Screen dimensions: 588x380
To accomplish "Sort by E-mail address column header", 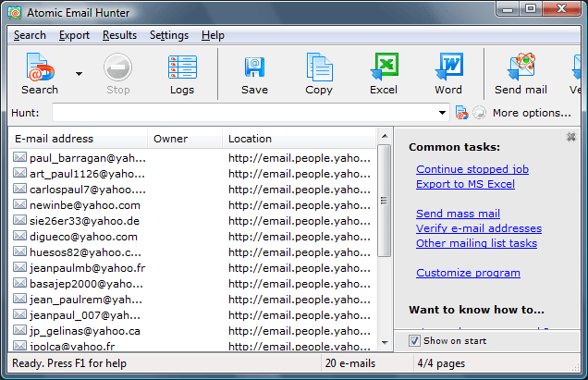I will pyautogui.click(x=78, y=139).
